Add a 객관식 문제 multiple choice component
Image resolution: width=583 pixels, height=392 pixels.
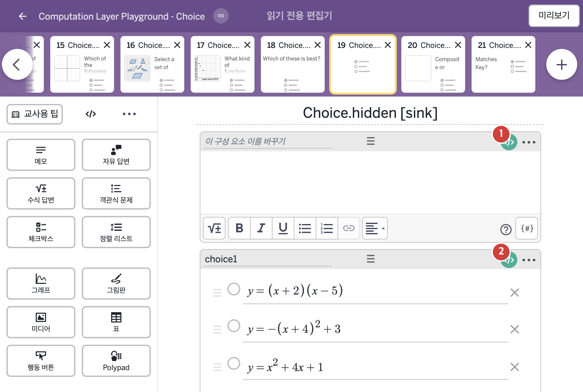click(116, 193)
